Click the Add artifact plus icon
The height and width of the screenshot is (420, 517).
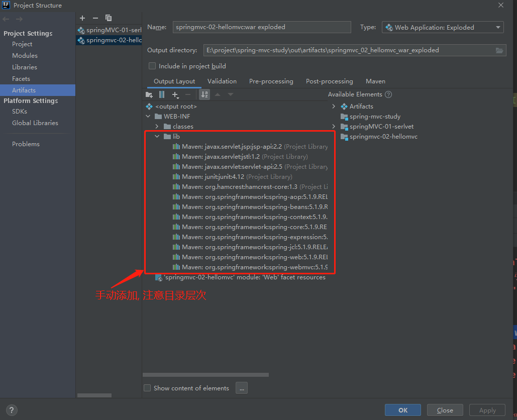(x=82, y=18)
